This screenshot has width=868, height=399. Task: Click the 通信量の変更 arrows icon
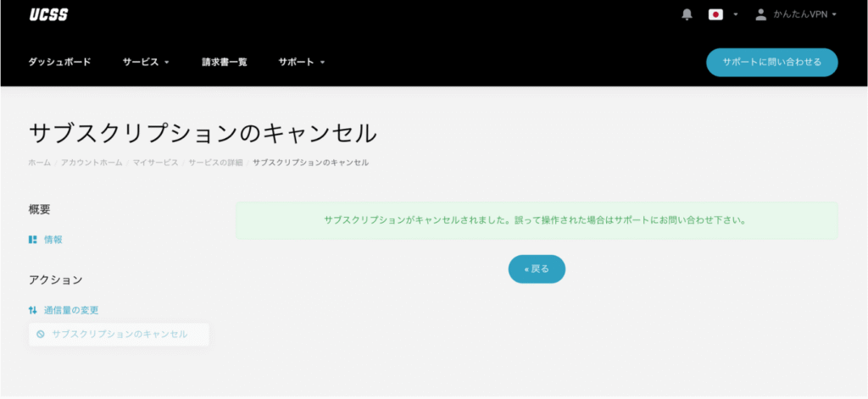[32, 310]
